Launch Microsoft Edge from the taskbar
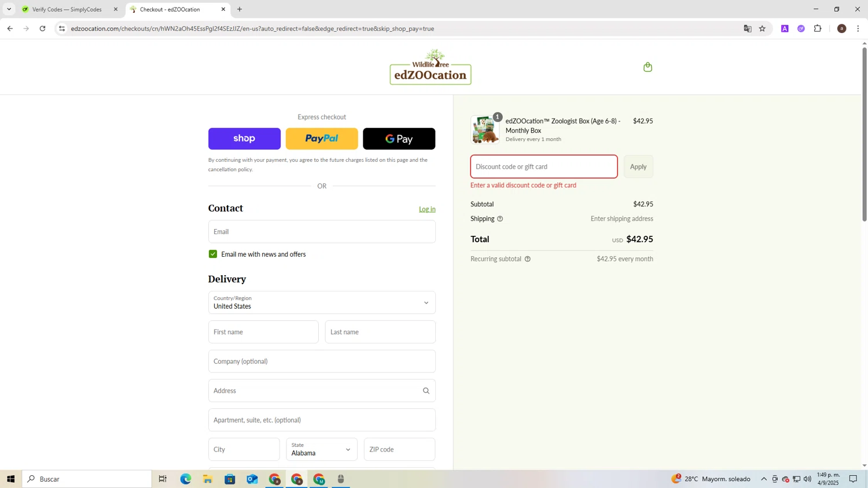The height and width of the screenshot is (488, 868). [x=185, y=479]
